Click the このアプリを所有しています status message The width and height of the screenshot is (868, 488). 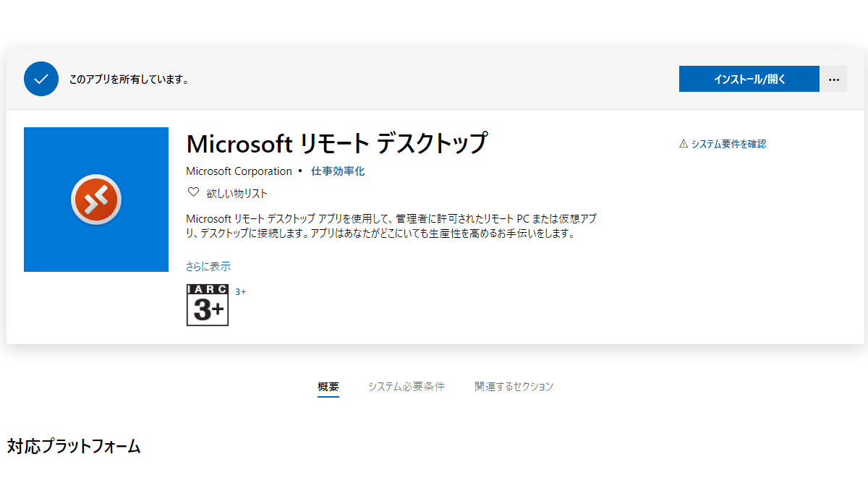[129, 80]
